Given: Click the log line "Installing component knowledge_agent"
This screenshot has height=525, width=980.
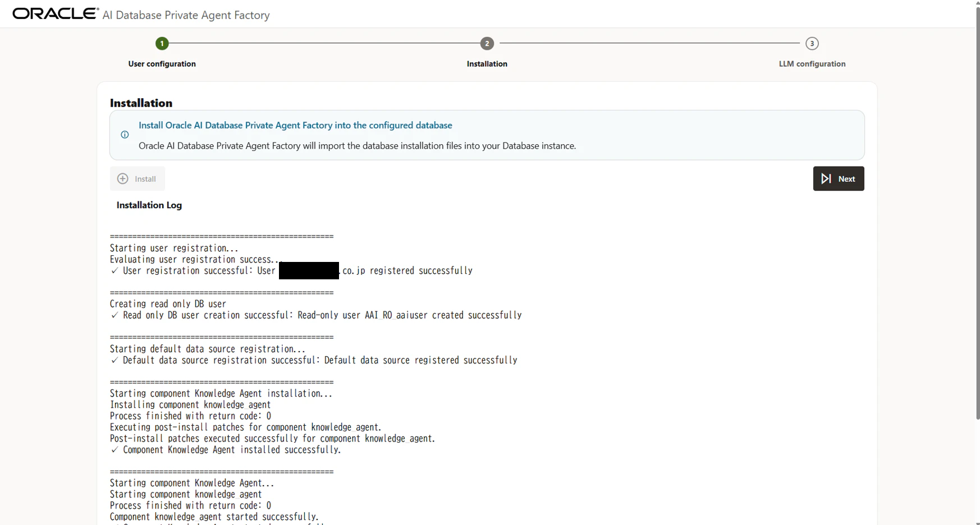Looking at the screenshot, I should [x=190, y=405].
